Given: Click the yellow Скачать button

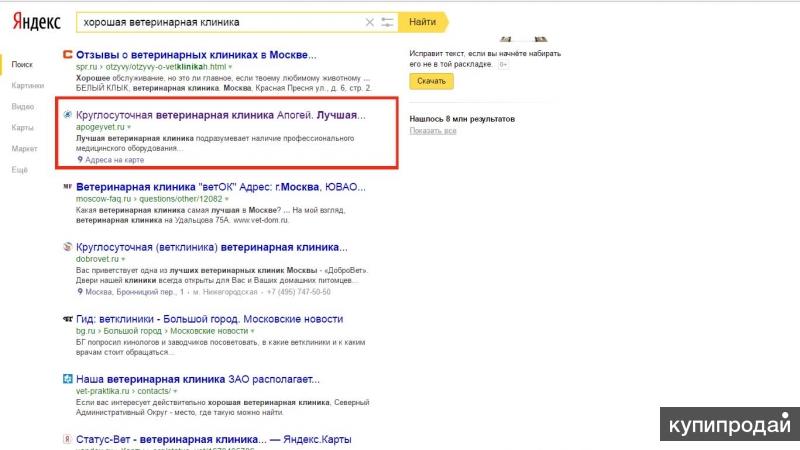Looking at the screenshot, I should tap(431, 81).
